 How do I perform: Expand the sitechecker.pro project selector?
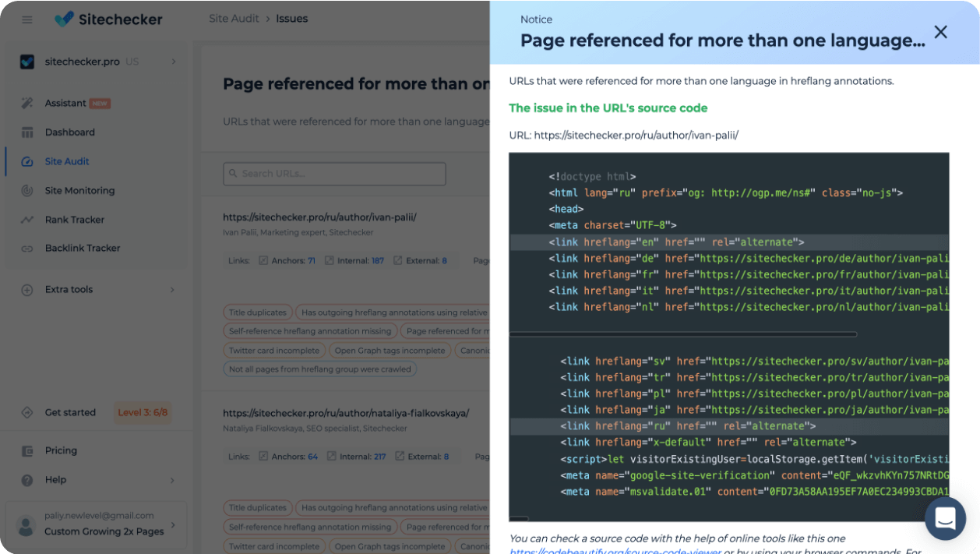point(173,62)
